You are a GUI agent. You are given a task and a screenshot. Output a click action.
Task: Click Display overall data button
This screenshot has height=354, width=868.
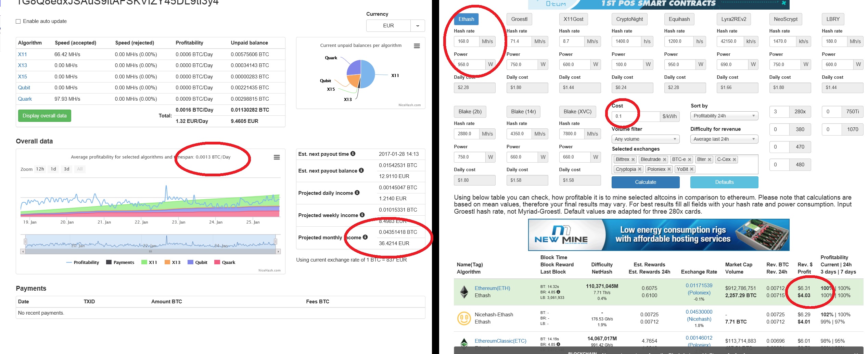44,116
